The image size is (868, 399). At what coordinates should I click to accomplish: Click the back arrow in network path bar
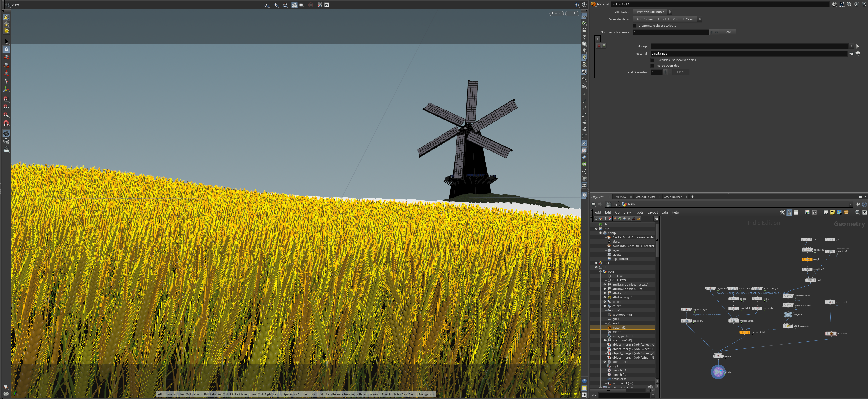(x=593, y=204)
